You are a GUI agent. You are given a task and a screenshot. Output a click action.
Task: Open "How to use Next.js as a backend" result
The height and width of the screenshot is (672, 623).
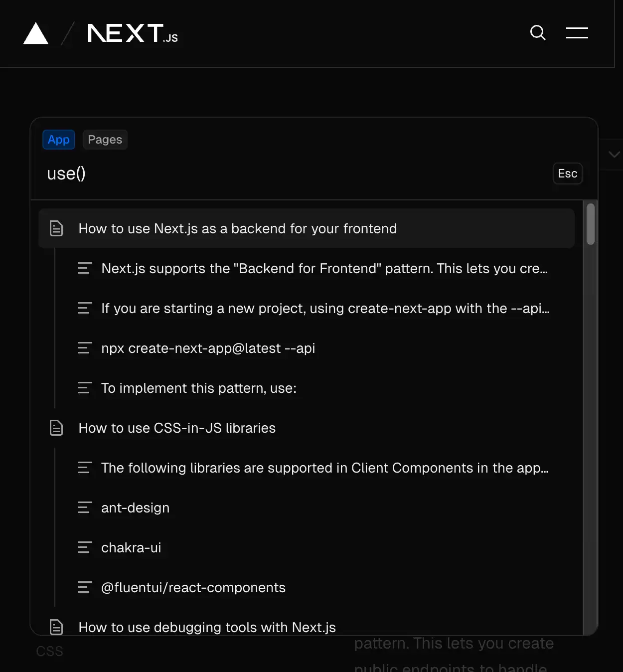click(x=238, y=228)
